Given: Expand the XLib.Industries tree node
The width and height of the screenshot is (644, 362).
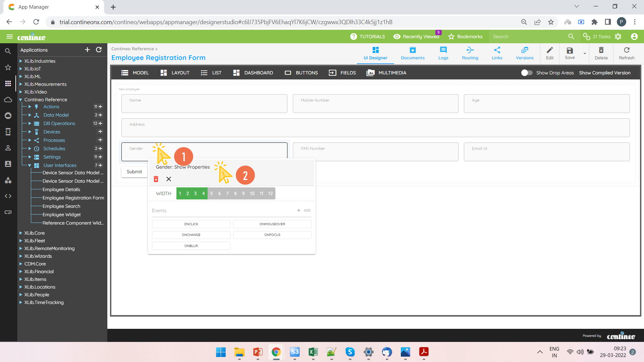Looking at the screenshot, I should point(21,61).
